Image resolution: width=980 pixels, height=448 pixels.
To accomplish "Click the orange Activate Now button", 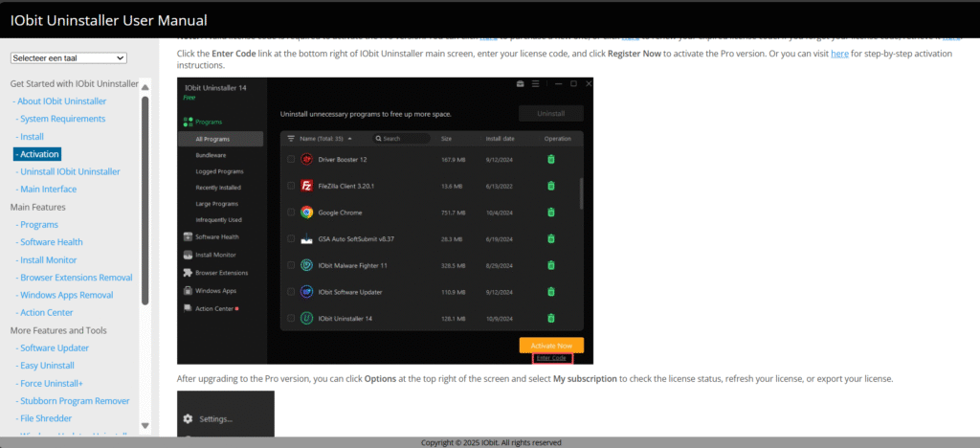I will 551,346.
